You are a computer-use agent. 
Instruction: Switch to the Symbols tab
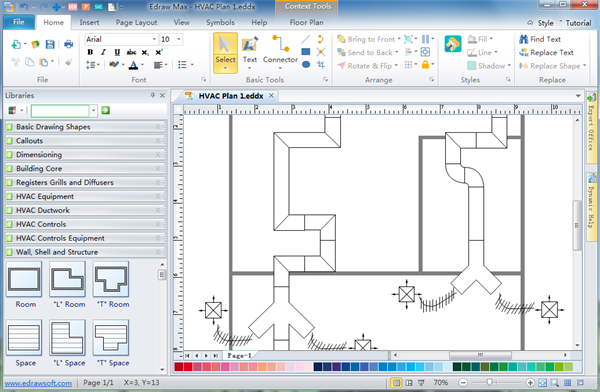pos(220,23)
